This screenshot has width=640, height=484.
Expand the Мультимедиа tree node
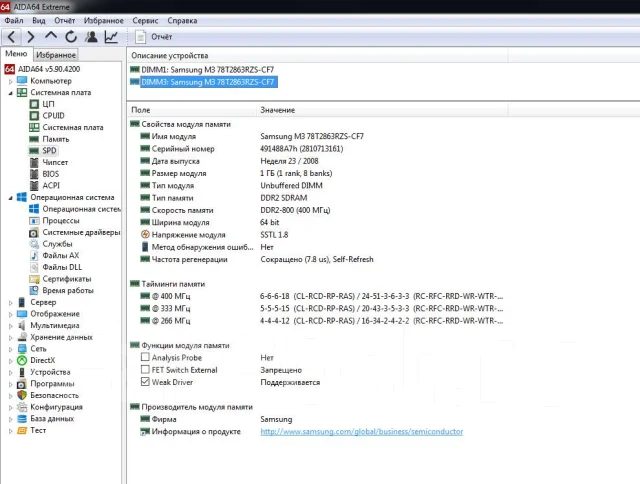click(x=11, y=326)
